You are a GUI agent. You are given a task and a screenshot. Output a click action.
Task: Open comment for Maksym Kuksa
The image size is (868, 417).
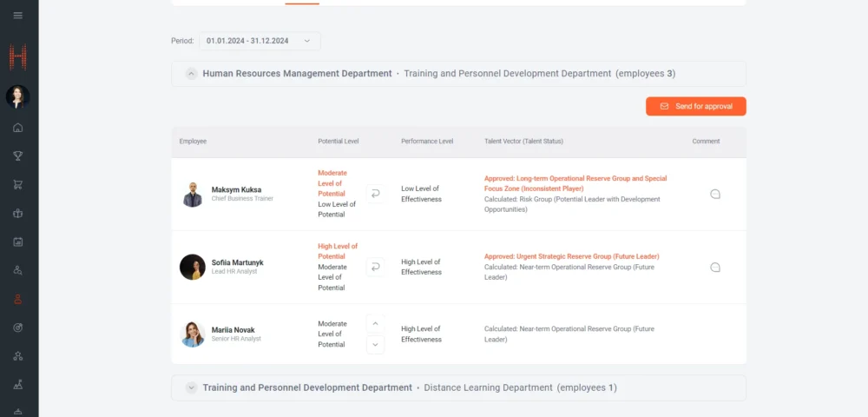[715, 194]
